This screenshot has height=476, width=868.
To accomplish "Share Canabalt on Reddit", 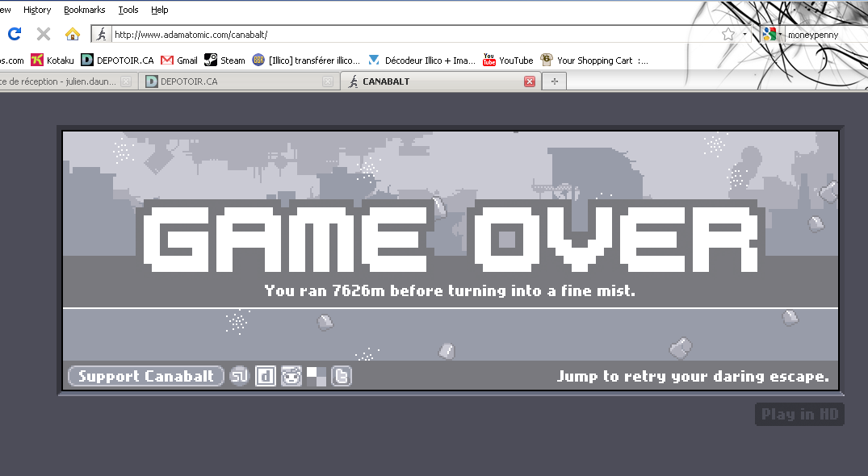I will [291, 376].
